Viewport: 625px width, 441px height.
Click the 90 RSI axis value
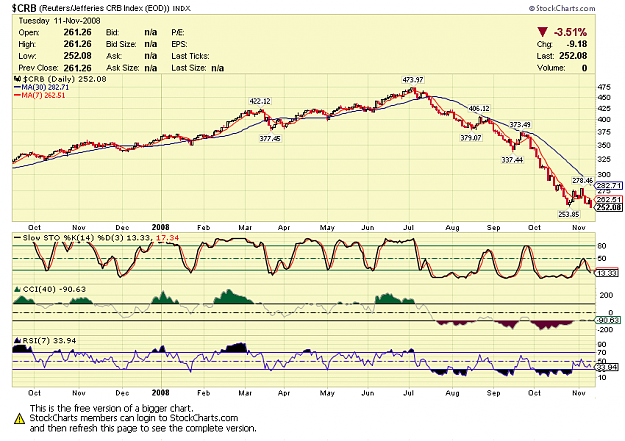click(602, 345)
